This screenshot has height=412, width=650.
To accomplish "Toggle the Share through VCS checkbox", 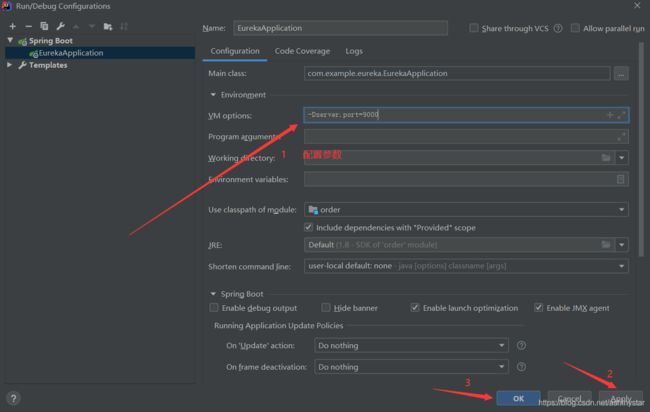I will click(x=473, y=28).
